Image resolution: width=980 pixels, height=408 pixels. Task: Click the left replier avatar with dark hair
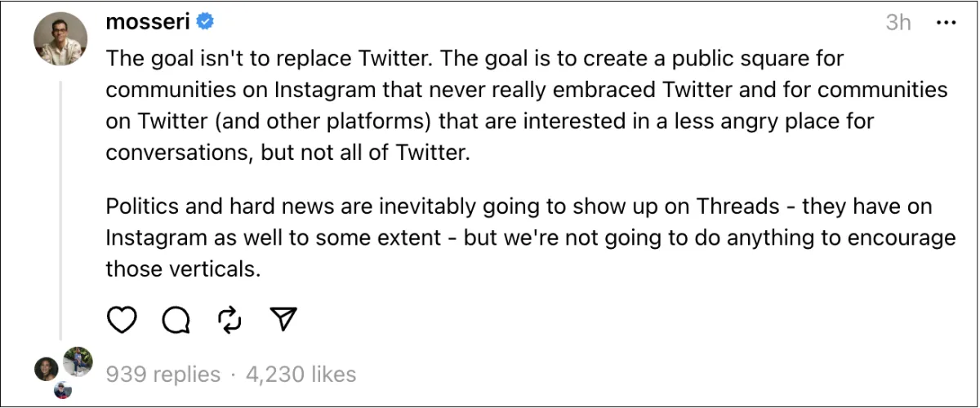coord(46,370)
